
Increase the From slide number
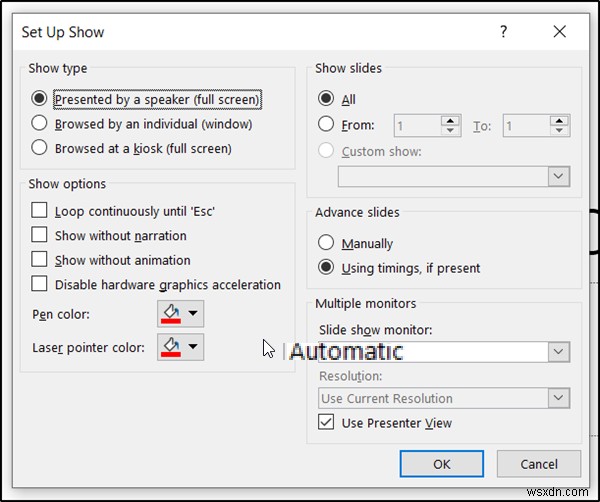coord(450,121)
